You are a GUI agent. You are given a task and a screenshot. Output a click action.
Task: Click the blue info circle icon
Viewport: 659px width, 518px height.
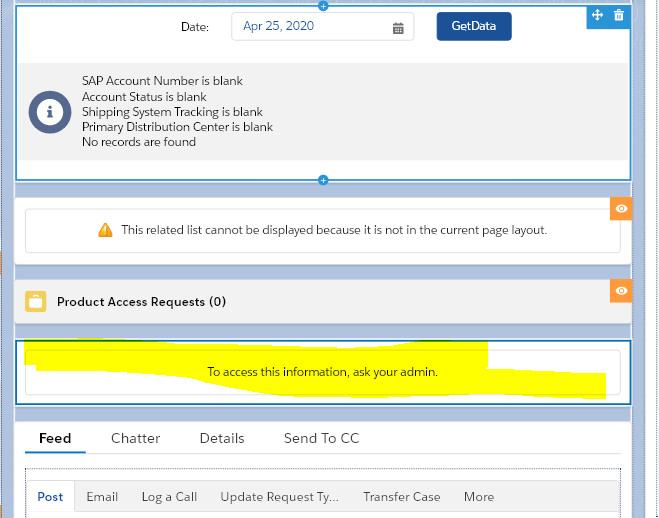pos(47,111)
